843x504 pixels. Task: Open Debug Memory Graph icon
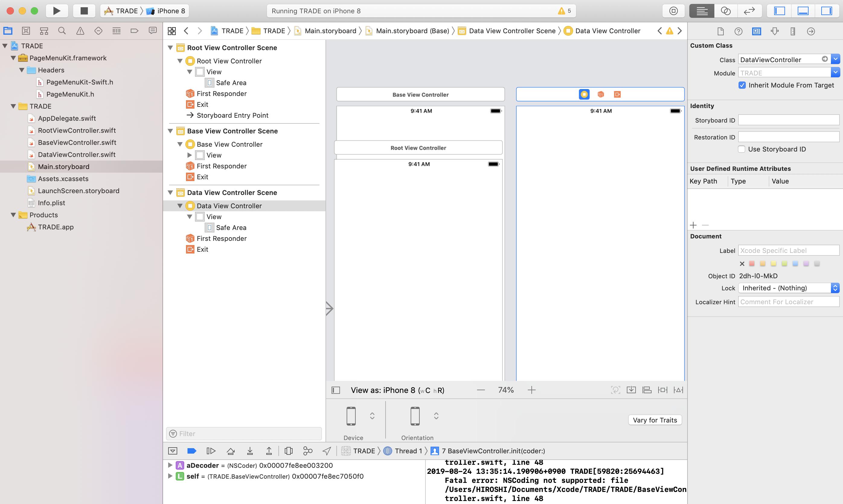pos(307,451)
